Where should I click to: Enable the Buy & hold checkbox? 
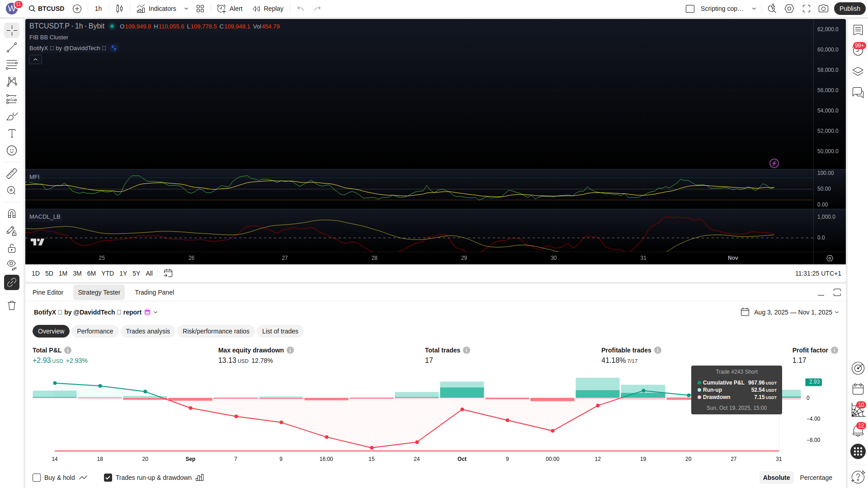(37, 478)
